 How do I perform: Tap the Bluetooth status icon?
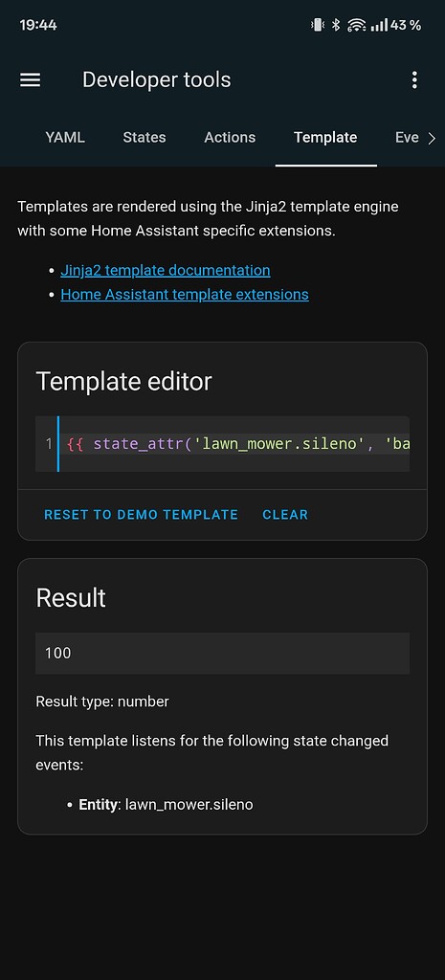(x=336, y=25)
